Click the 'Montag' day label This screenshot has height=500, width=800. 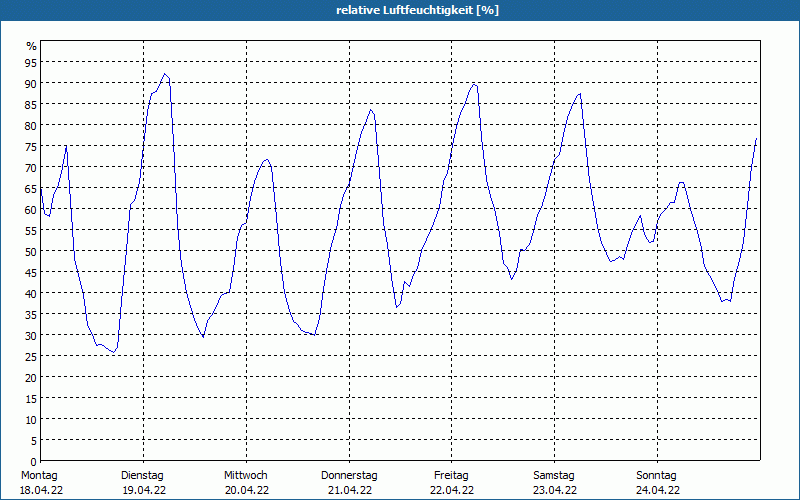click(x=40, y=475)
